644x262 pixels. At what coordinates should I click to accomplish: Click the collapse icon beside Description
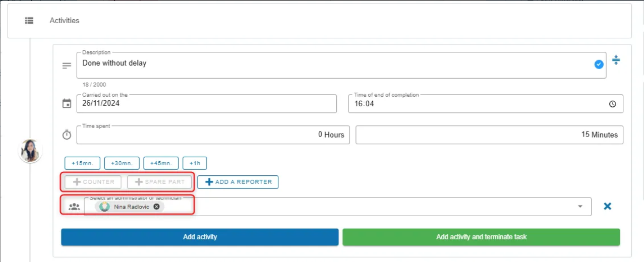(x=616, y=60)
